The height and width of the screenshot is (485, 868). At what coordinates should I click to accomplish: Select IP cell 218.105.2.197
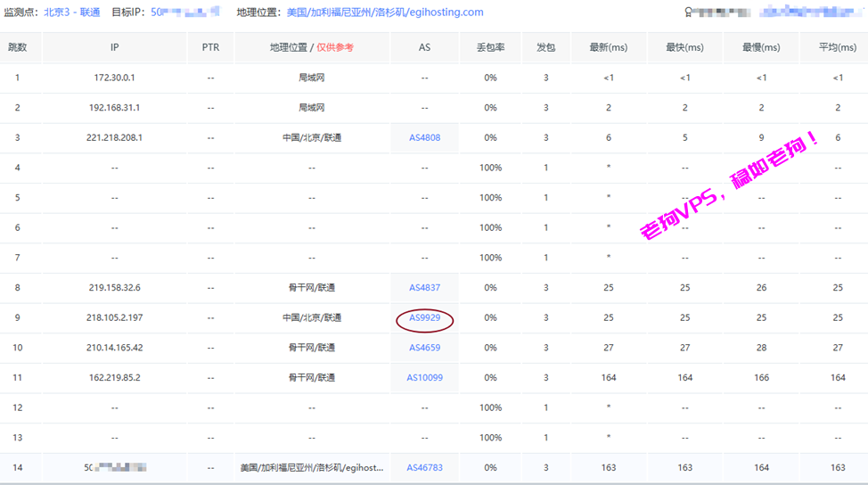coord(115,317)
